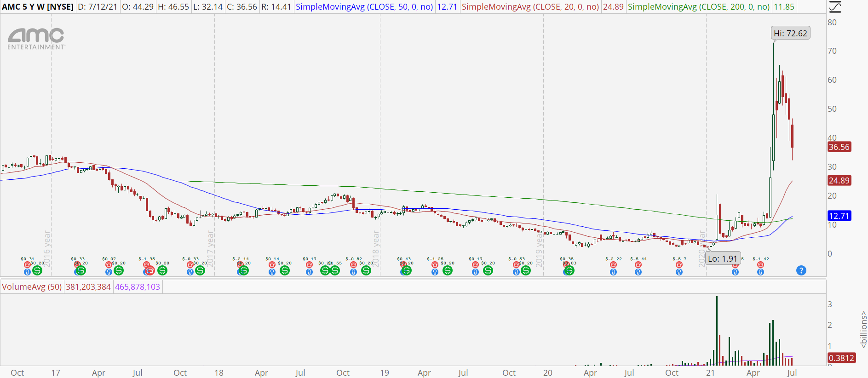The width and height of the screenshot is (868, 378).
Task: Click the conference call phone under $0.31
Action: tap(27, 265)
